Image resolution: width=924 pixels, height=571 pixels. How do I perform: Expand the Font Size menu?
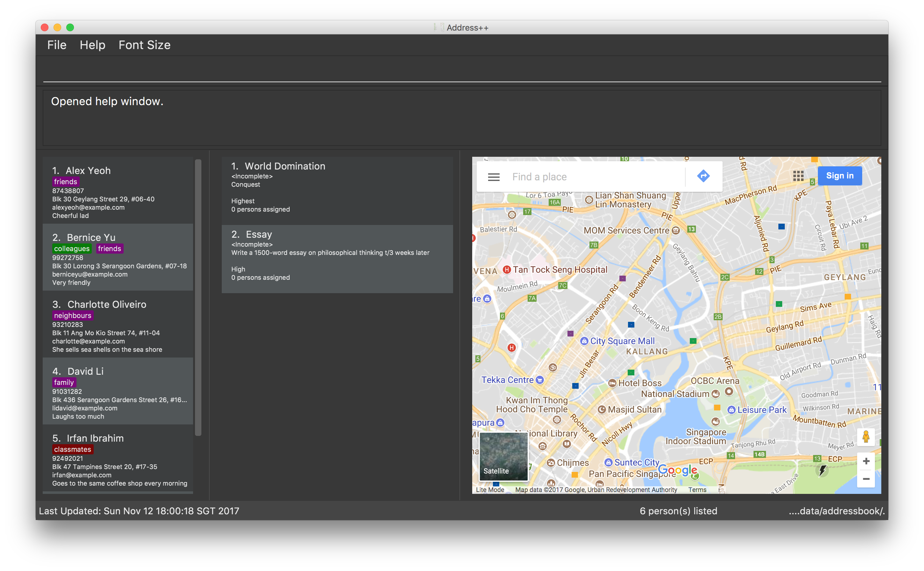click(144, 45)
